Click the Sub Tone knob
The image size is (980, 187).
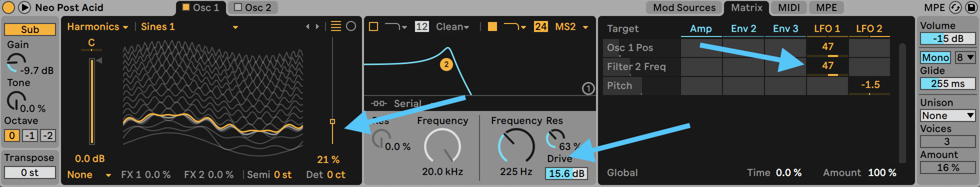click(16, 100)
